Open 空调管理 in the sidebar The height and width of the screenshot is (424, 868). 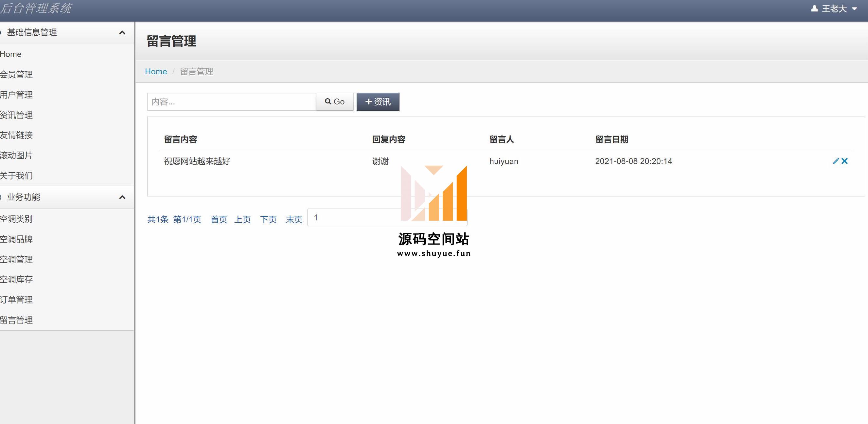pyautogui.click(x=16, y=259)
